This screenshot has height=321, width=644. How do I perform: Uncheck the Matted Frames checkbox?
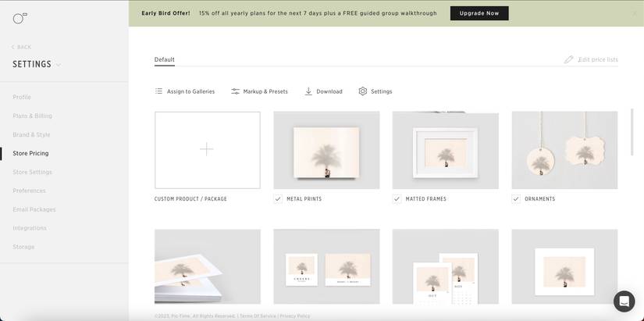click(x=397, y=199)
